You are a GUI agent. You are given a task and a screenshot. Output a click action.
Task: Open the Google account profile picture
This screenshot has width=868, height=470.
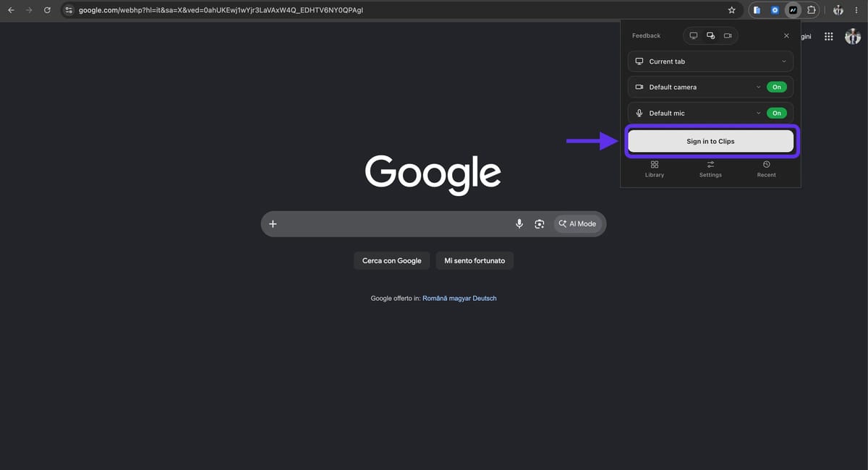[853, 36]
